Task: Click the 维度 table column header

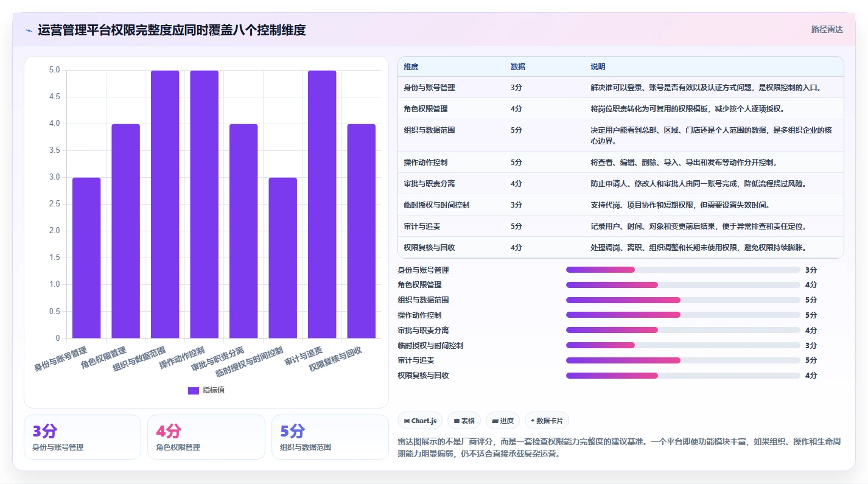Action: [411, 67]
